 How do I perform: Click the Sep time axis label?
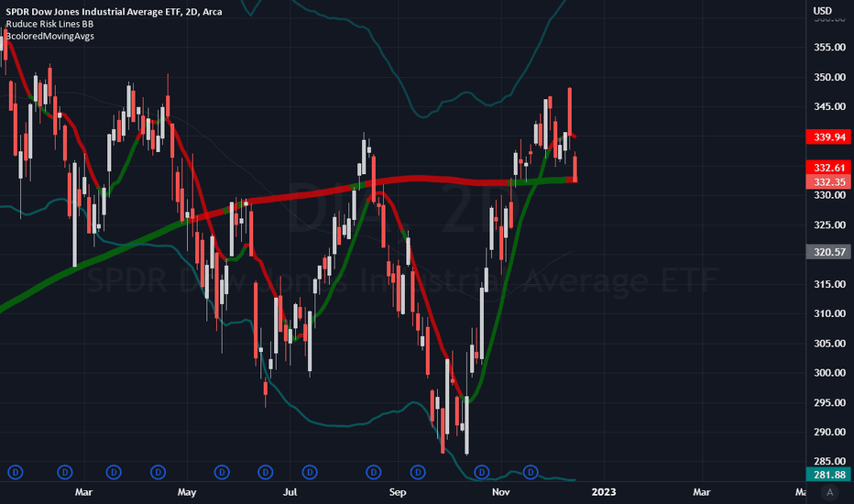(x=398, y=492)
